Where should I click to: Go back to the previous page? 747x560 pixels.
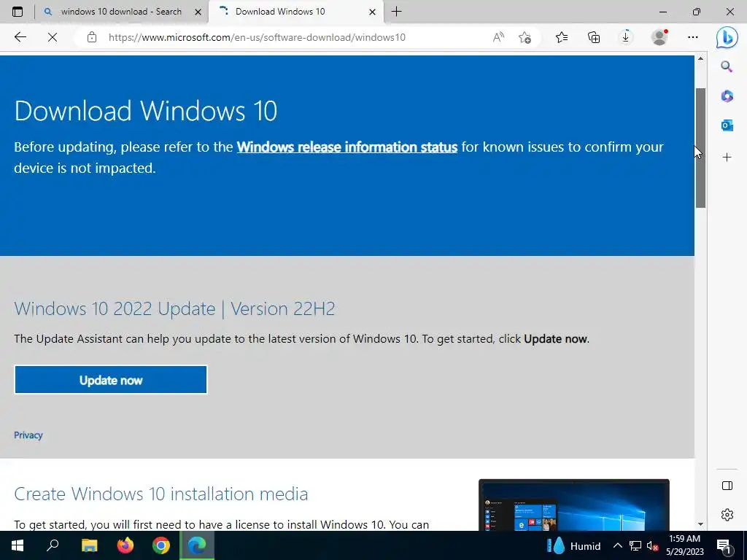tap(20, 37)
